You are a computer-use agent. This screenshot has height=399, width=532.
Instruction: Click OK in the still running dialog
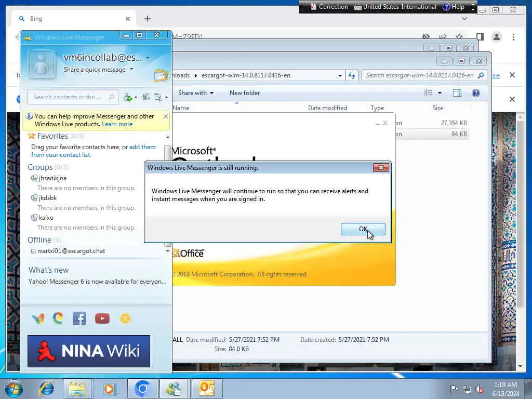point(363,229)
